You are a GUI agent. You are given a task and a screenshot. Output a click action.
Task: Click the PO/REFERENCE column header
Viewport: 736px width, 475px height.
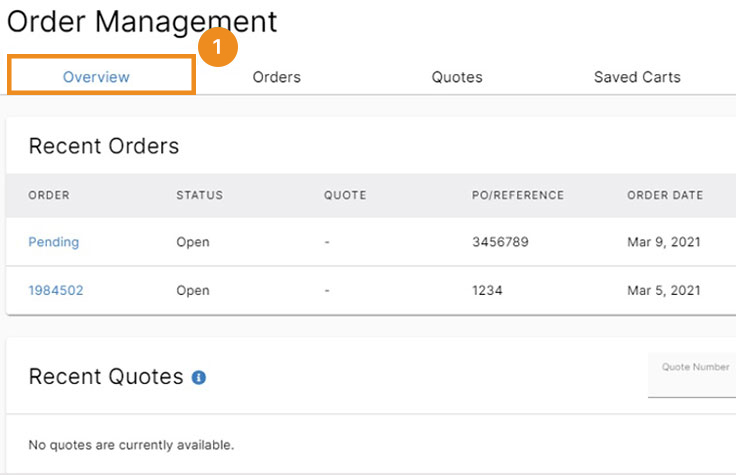pos(518,195)
